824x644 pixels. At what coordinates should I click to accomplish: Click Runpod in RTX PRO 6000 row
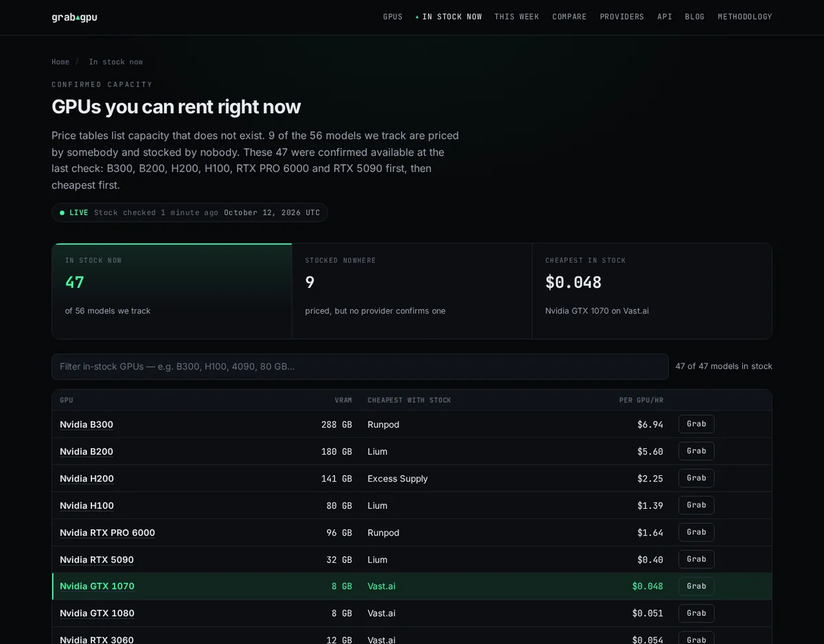(x=383, y=533)
